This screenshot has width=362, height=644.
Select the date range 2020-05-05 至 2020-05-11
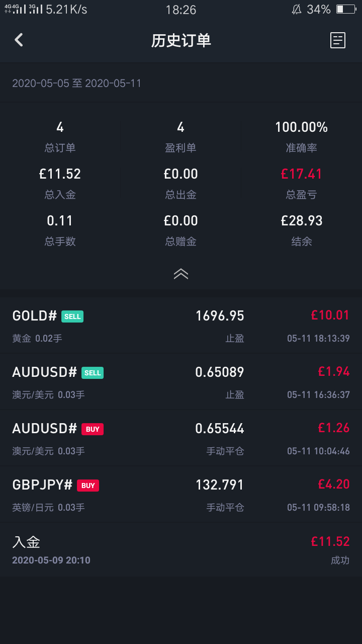click(77, 84)
